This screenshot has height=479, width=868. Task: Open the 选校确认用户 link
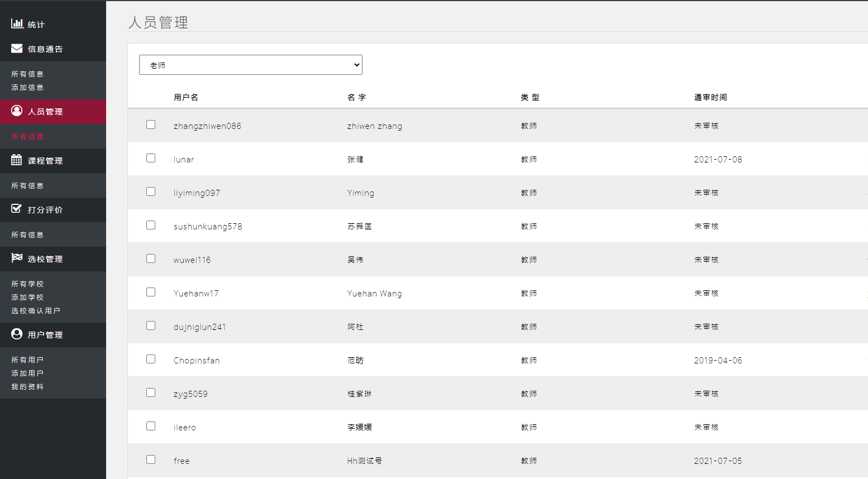click(x=36, y=310)
